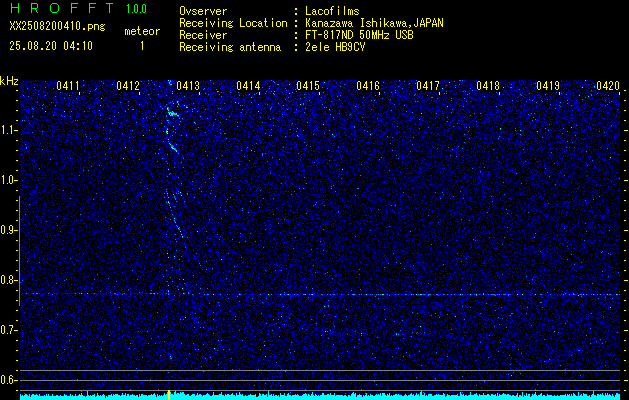This screenshot has height=400, width=629.
Task: Select the file name XX2508200410.png
Action: pyautogui.click(x=57, y=27)
